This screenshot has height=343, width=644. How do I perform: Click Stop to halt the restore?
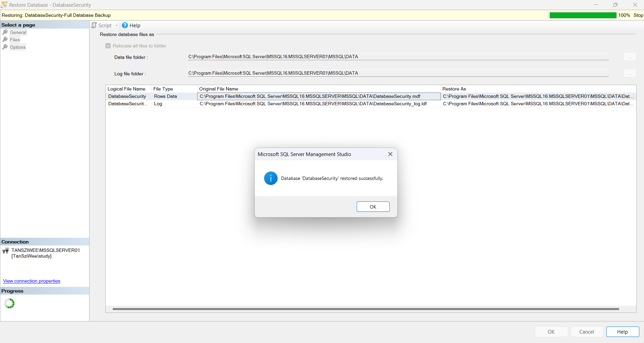click(x=638, y=15)
